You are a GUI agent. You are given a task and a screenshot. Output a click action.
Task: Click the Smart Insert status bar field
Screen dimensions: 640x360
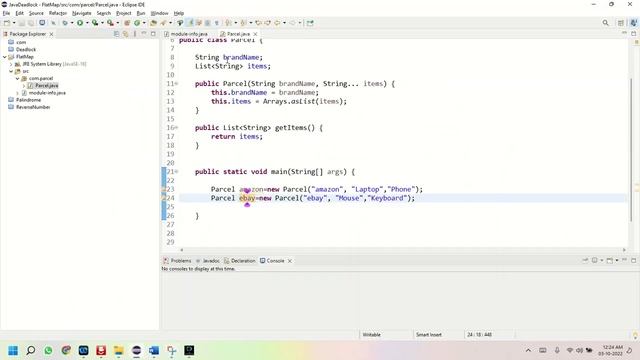pos(429,335)
